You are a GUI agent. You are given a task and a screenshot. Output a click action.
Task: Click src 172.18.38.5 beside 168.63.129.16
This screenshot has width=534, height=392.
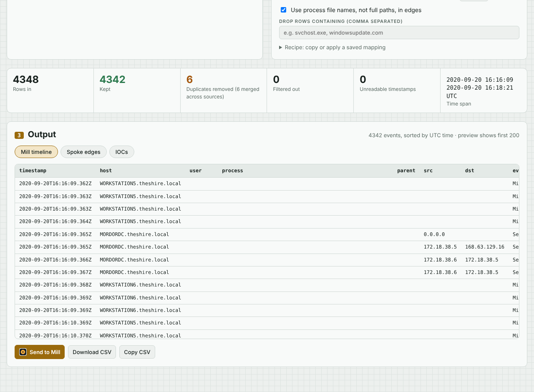click(x=440, y=247)
